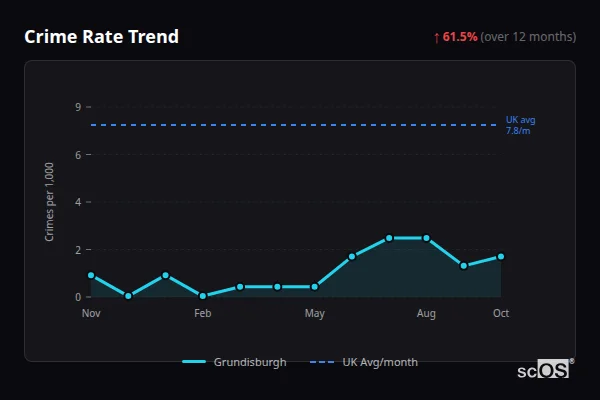
Task: Click the y-axis label 9
Action: pyautogui.click(x=78, y=107)
